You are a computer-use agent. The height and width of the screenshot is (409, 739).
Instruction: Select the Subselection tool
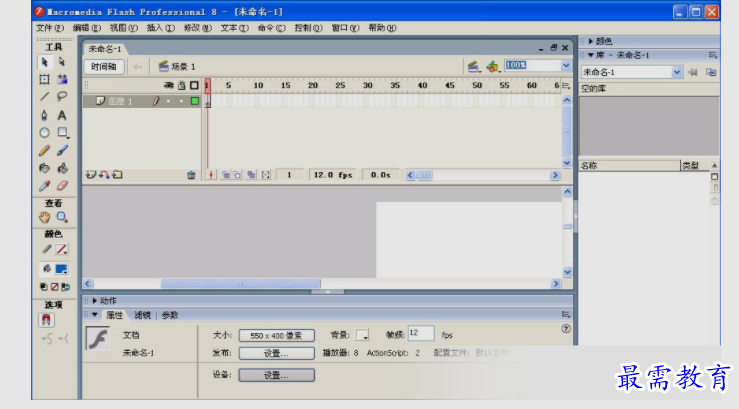pyautogui.click(x=62, y=62)
